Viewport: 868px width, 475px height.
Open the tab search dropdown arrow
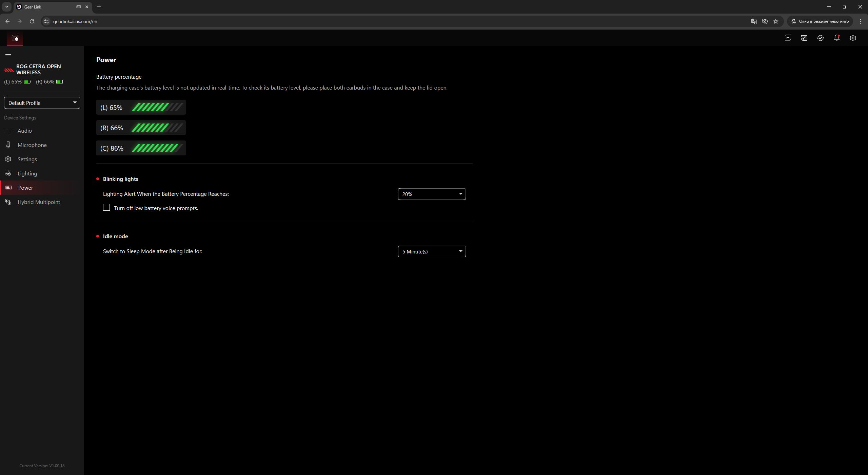6,7
